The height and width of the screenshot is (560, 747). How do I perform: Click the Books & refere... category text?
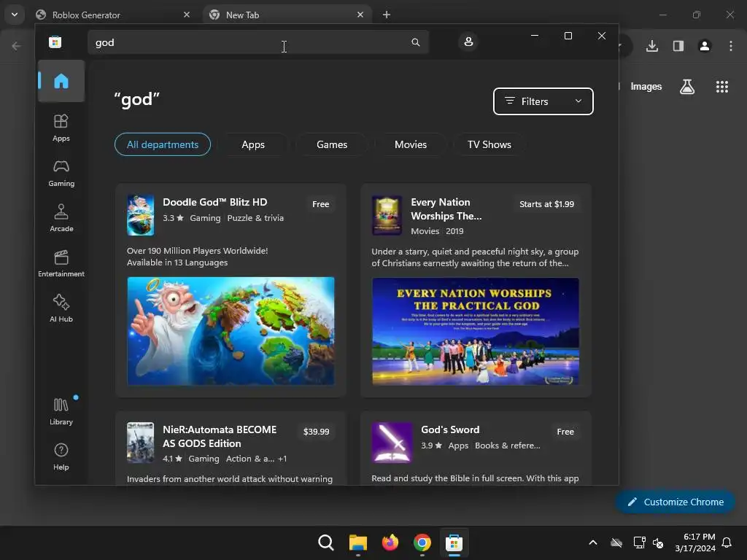pos(508,446)
